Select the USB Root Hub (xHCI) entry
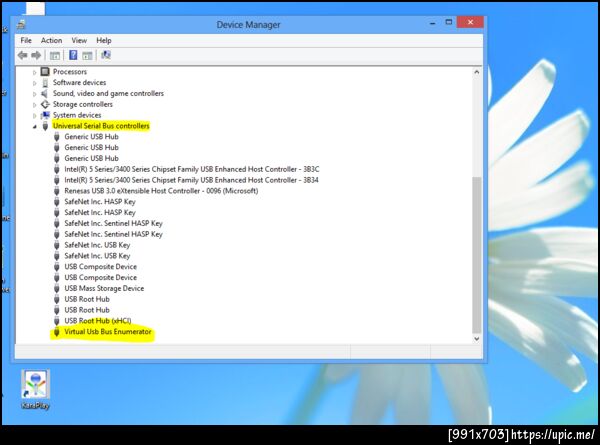This screenshot has width=600, height=445. click(98, 321)
